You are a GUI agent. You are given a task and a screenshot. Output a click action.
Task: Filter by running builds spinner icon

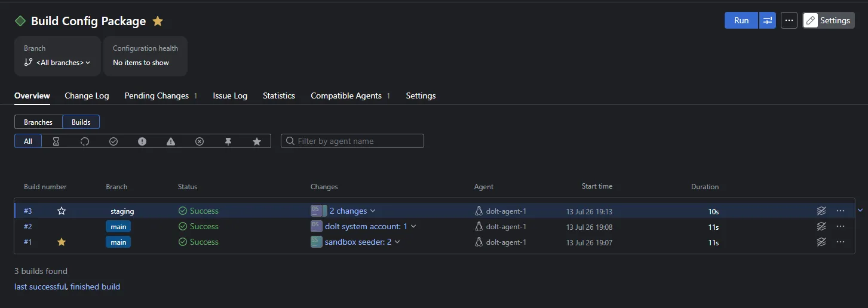[85, 141]
